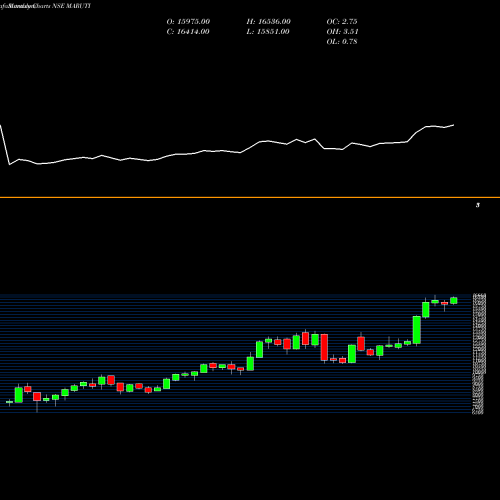The width and height of the screenshot is (500, 500).
Task: Select the open value O: 15975.00
Action: tap(188, 22)
